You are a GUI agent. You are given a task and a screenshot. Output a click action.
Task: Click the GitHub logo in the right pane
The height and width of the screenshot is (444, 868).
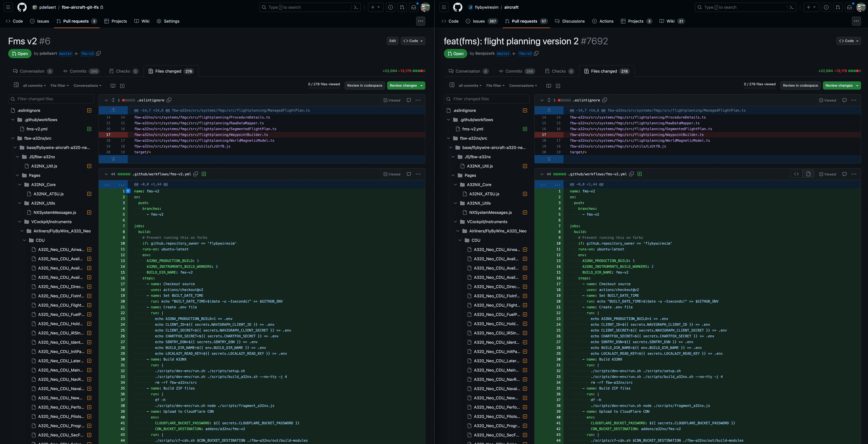click(x=458, y=7)
